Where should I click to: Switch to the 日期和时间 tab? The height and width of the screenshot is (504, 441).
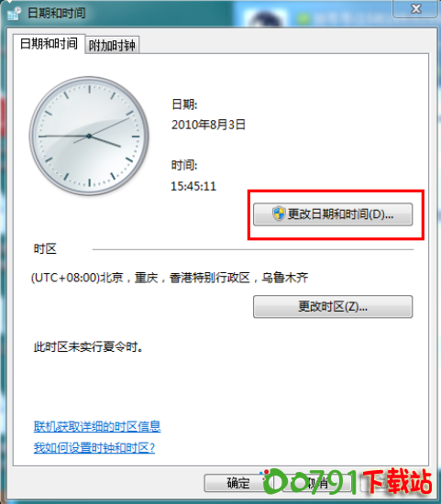pyautogui.click(x=49, y=43)
